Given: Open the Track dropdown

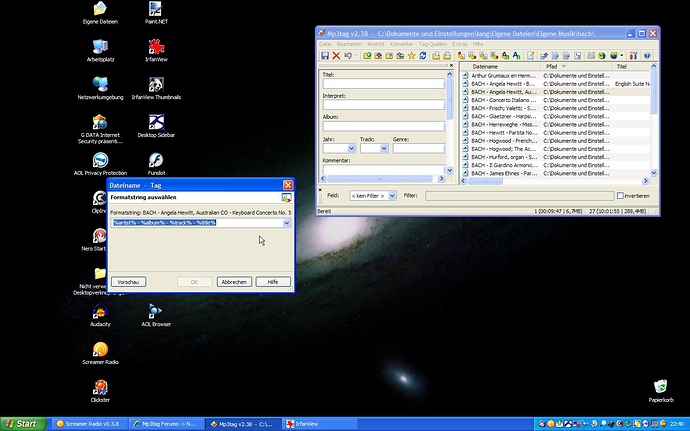Looking at the screenshot, I should coord(384,149).
